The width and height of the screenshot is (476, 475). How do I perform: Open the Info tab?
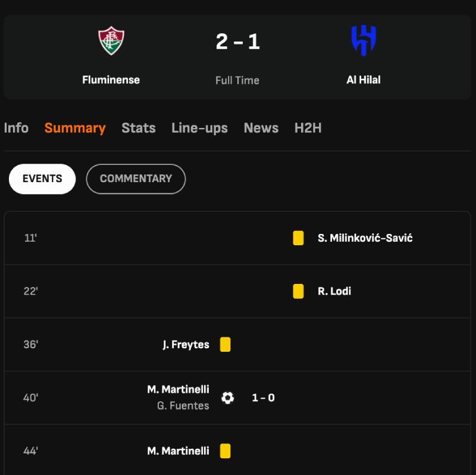tap(16, 128)
